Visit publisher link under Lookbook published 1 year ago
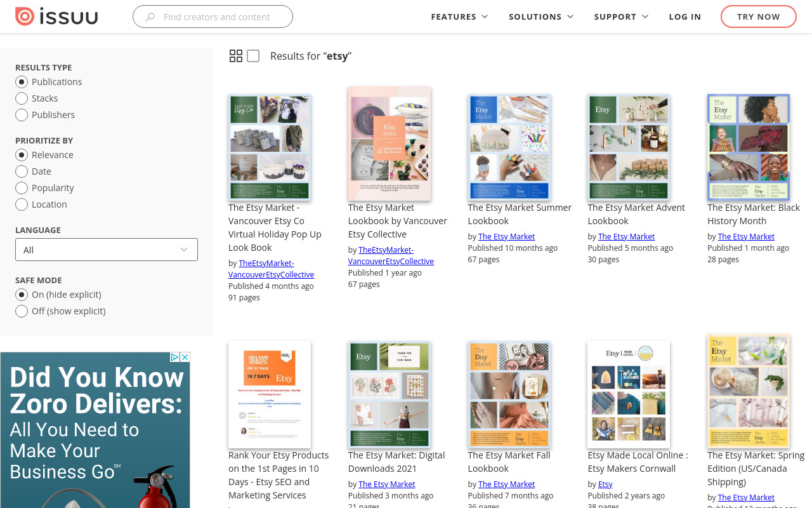This screenshot has height=508, width=812. pyautogui.click(x=391, y=255)
